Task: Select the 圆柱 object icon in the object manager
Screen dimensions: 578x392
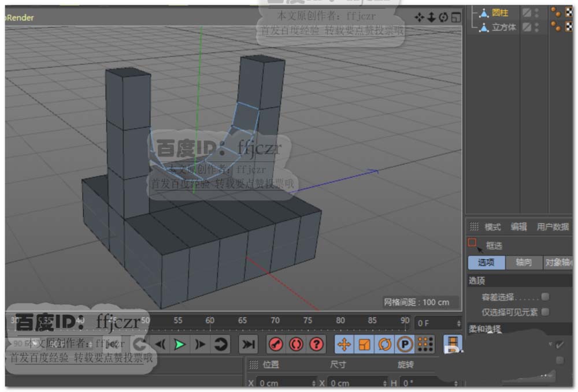Action: coord(484,13)
